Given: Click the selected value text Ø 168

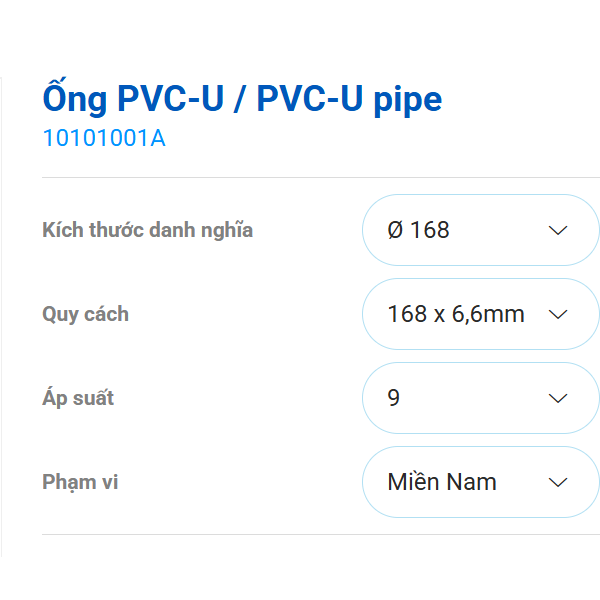Looking at the screenshot, I should [418, 230].
